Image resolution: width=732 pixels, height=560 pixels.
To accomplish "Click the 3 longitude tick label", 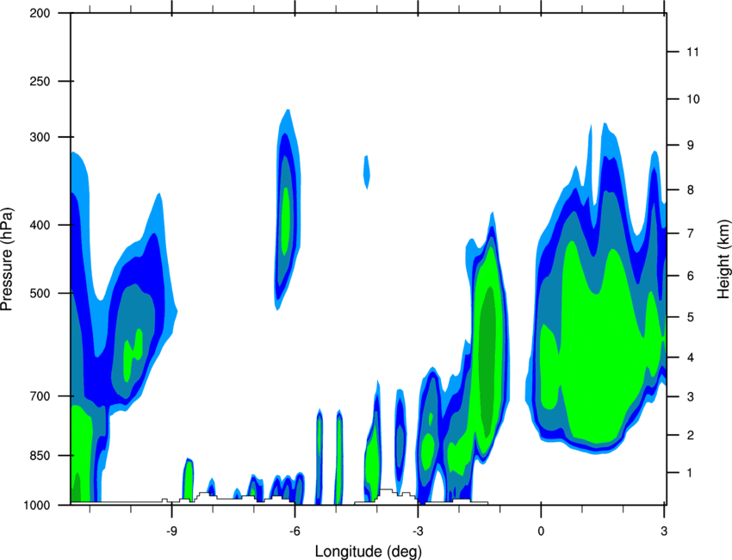I will coord(664,532).
